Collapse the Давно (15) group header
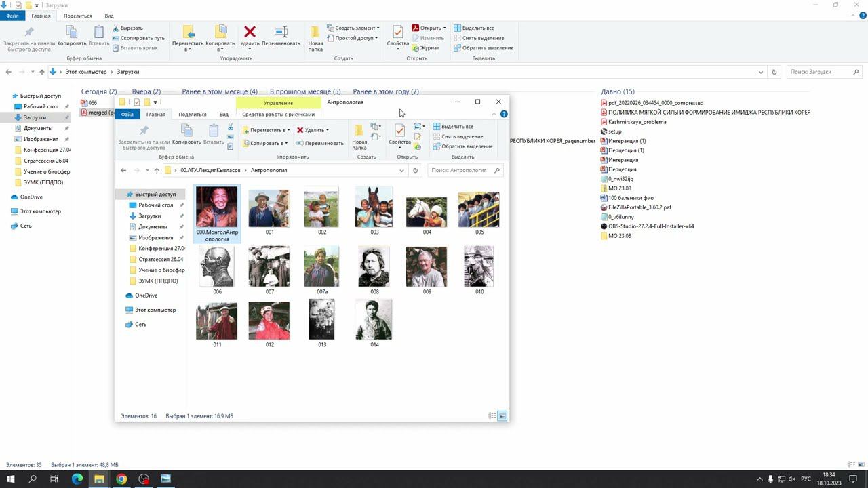Image resolution: width=868 pixels, height=488 pixels. tap(618, 91)
